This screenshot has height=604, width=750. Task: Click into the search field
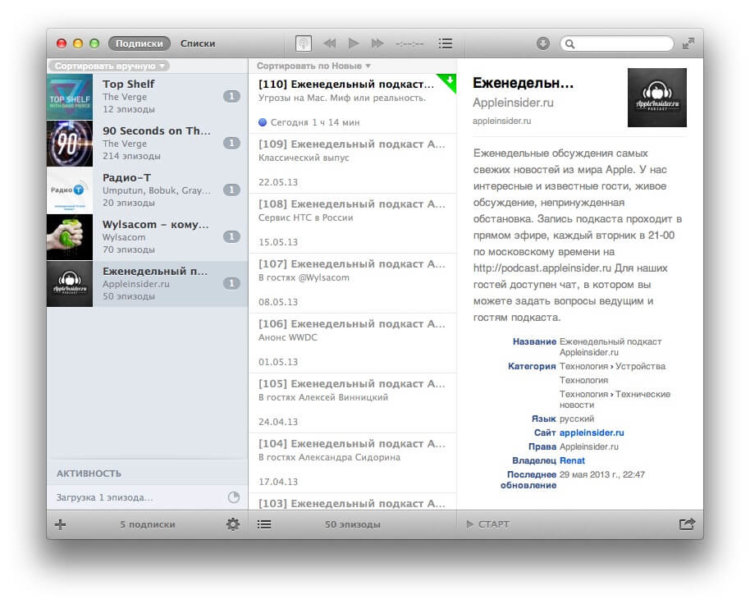(x=617, y=44)
